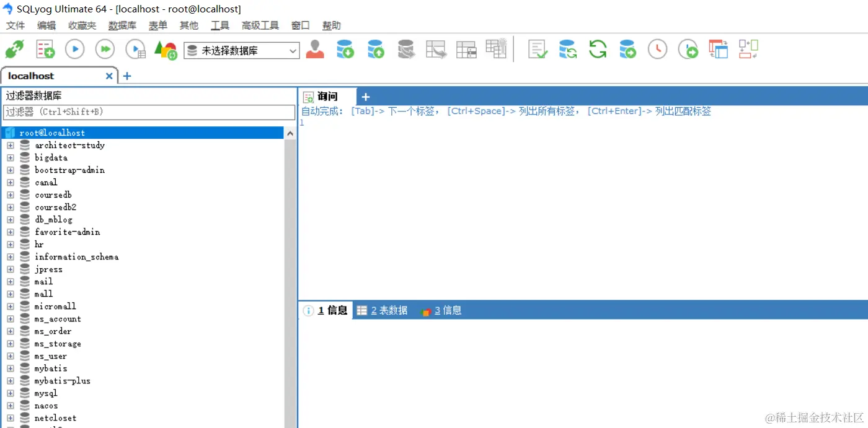Select the root@localhost tree node

[x=52, y=133]
